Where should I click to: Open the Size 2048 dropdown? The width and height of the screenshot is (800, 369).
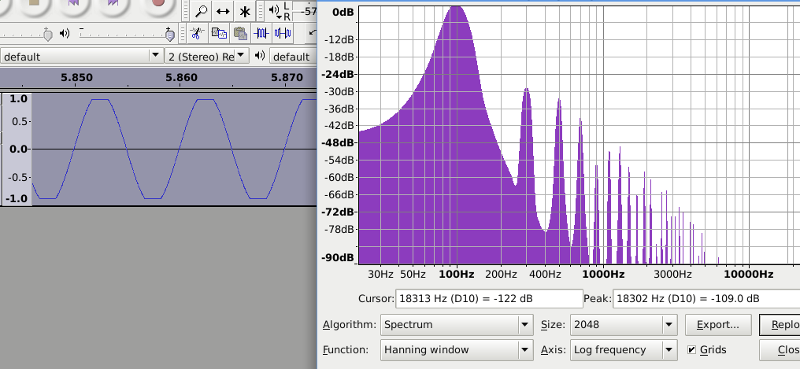click(623, 325)
